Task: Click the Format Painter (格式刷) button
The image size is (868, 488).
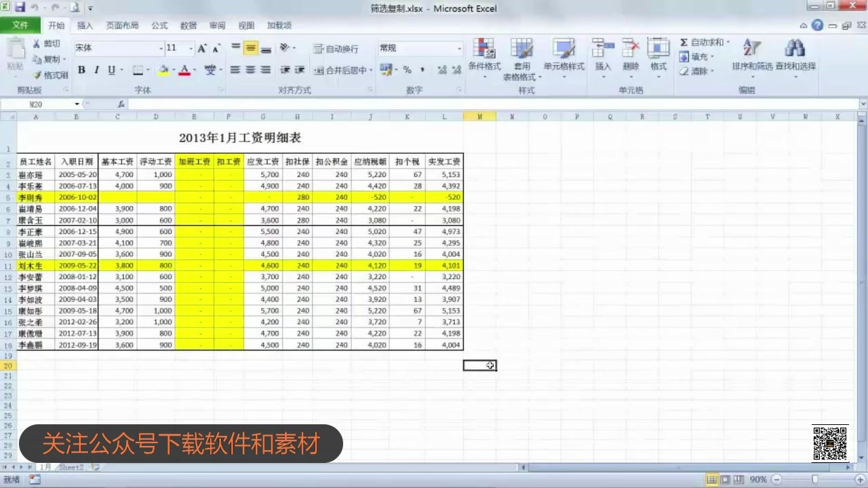Action: (50, 75)
